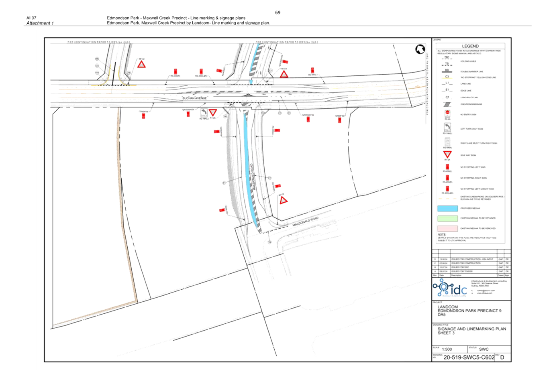
Task: Click the north arrow compass symbol
Action: [x=420, y=49]
